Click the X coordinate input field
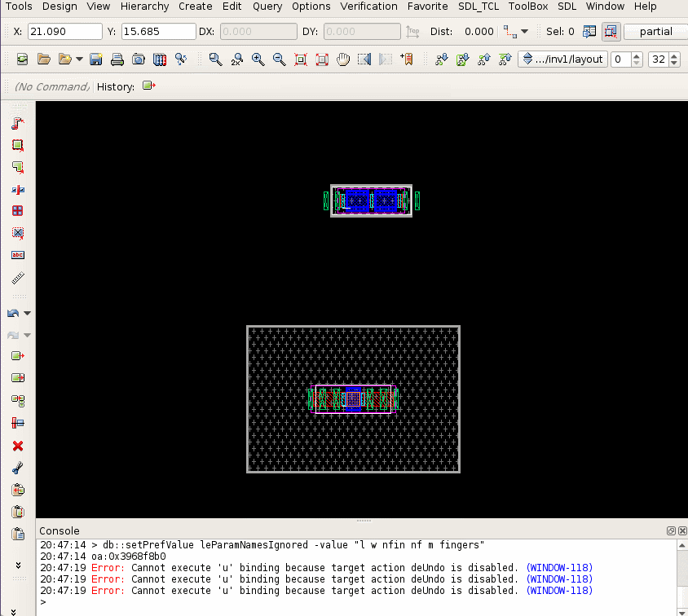 [x=65, y=32]
